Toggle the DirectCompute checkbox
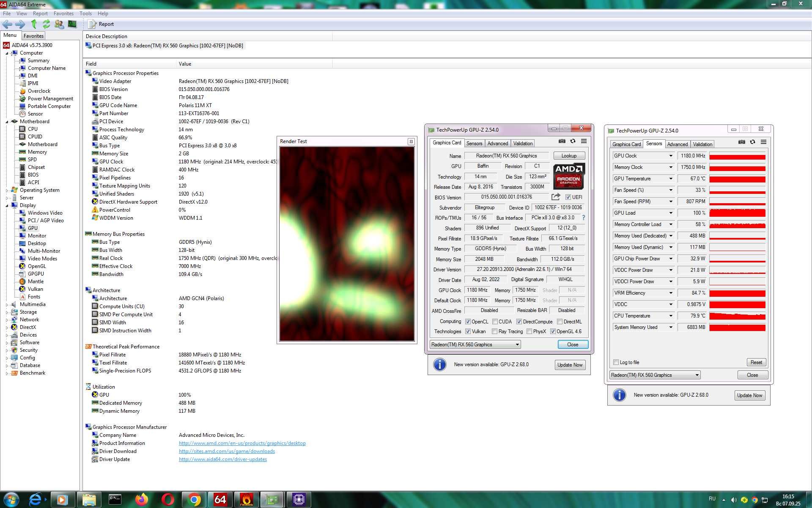The height and width of the screenshot is (508, 812). pyautogui.click(x=519, y=322)
